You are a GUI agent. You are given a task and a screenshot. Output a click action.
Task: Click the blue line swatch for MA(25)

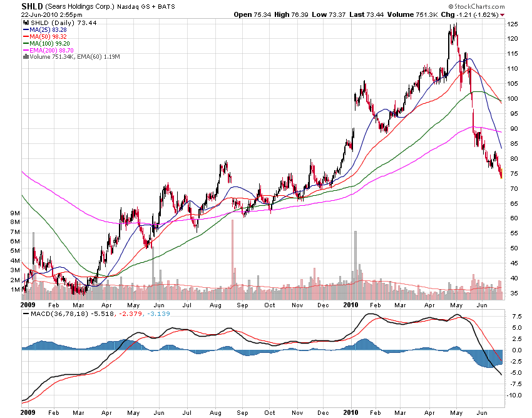coord(26,30)
